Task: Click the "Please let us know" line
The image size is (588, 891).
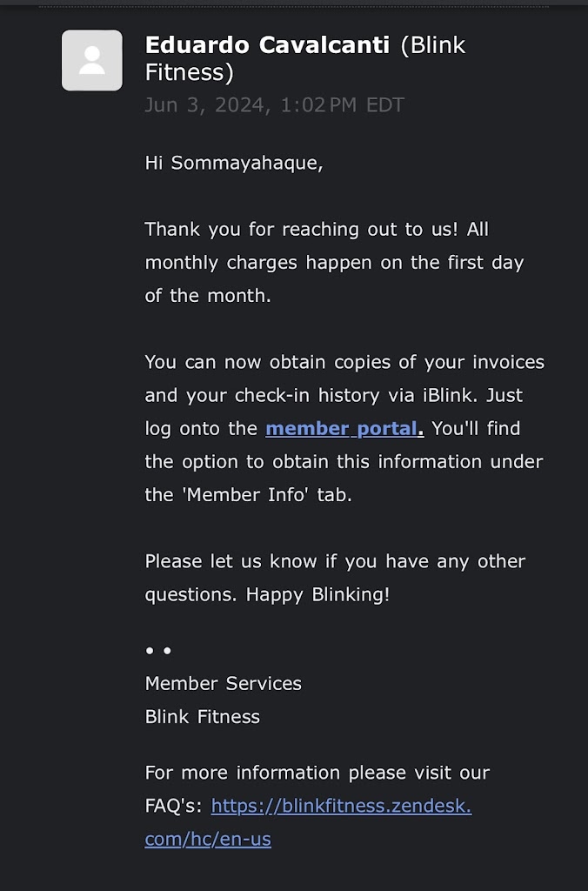Action: [x=334, y=561]
